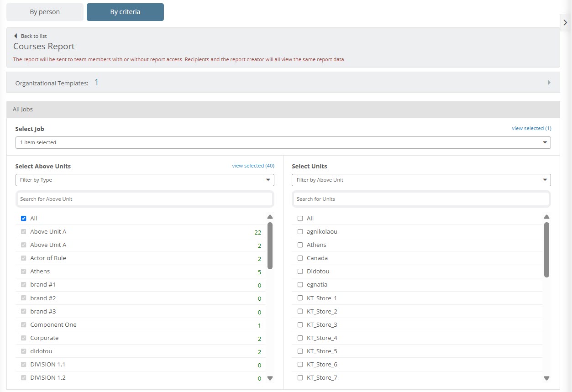Expand the right side panel chevron

[565, 22]
